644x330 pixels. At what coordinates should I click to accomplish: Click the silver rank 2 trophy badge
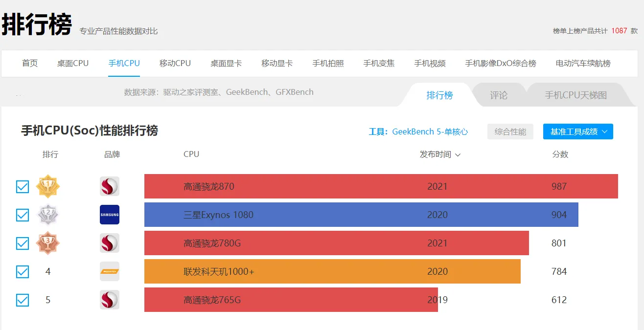click(x=48, y=215)
